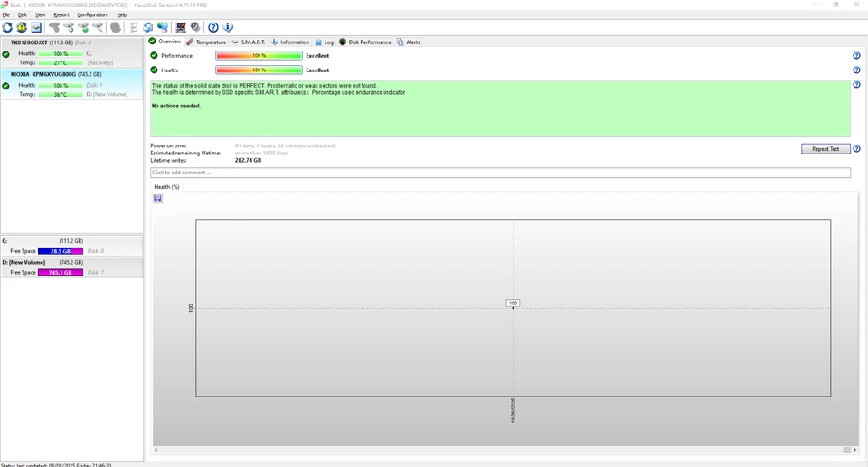Switch to the Disk Performance tab
The width and height of the screenshot is (868, 467).
364,42
